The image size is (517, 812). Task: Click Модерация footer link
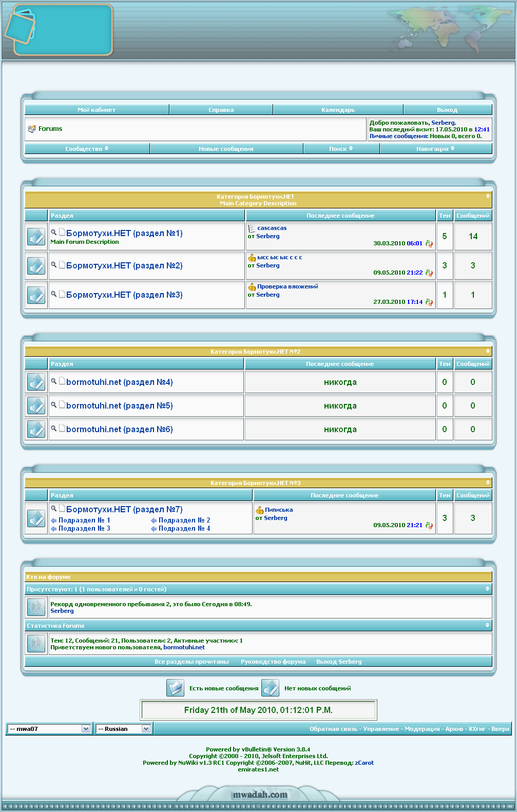click(422, 729)
